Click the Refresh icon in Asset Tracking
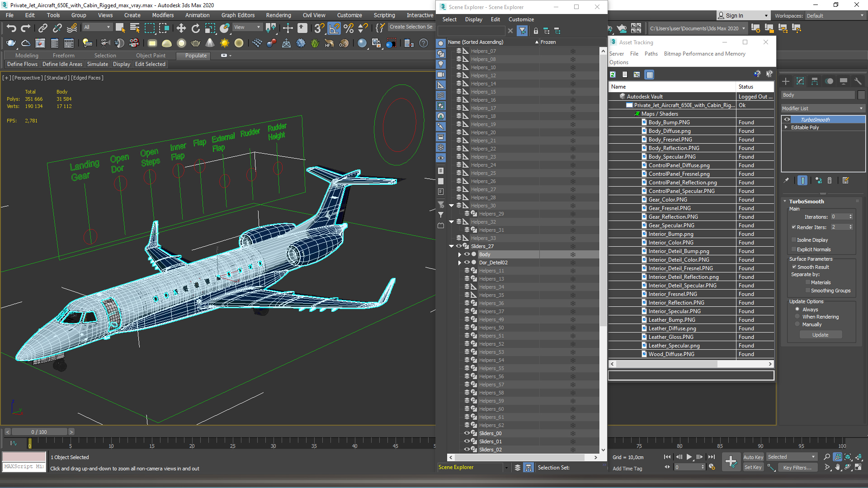The image size is (868, 488). pos(613,75)
